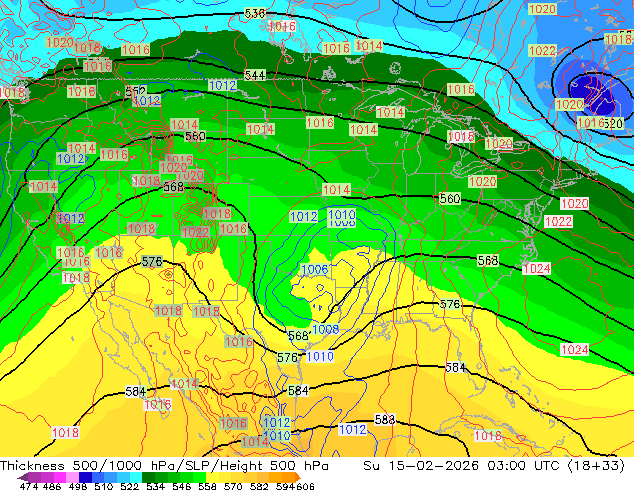Image resolution: width=634 pixels, height=490 pixels.
Task: Click the purple arrow tip starting the legend
Action: tap(22, 477)
